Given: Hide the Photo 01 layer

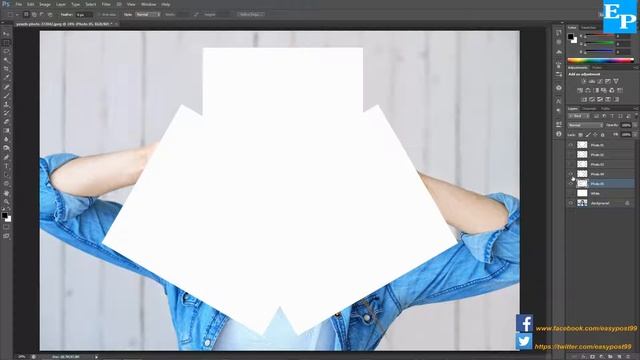Looking at the screenshot, I should [x=571, y=145].
